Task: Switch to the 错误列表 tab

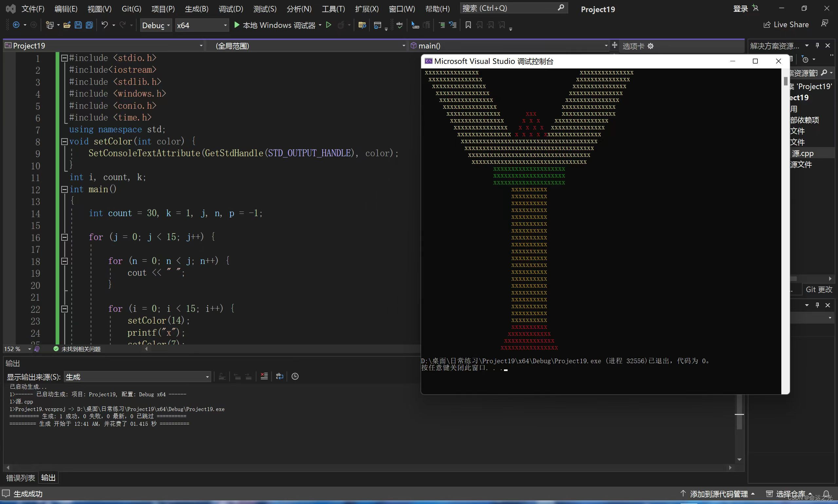Action: pos(20,477)
